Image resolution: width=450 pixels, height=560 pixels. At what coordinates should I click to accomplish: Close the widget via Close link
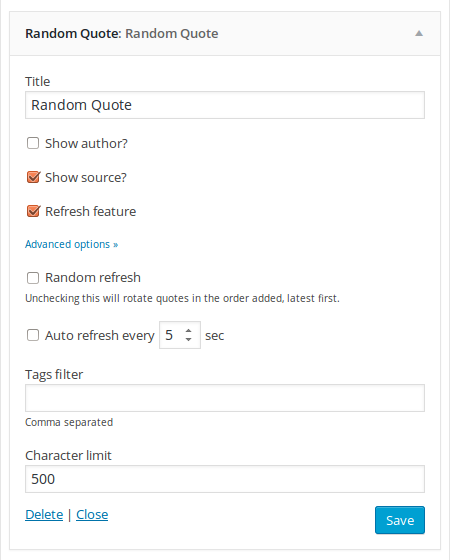tap(92, 515)
